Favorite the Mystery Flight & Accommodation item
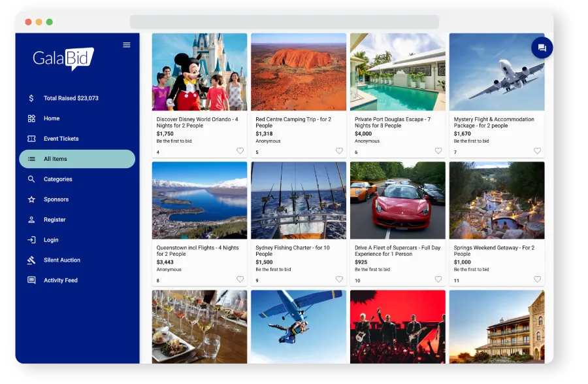The height and width of the screenshot is (384, 588). click(538, 151)
